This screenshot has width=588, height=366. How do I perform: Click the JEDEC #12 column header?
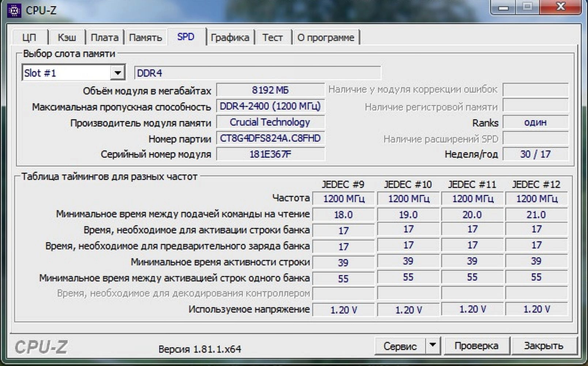coord(536,184)
